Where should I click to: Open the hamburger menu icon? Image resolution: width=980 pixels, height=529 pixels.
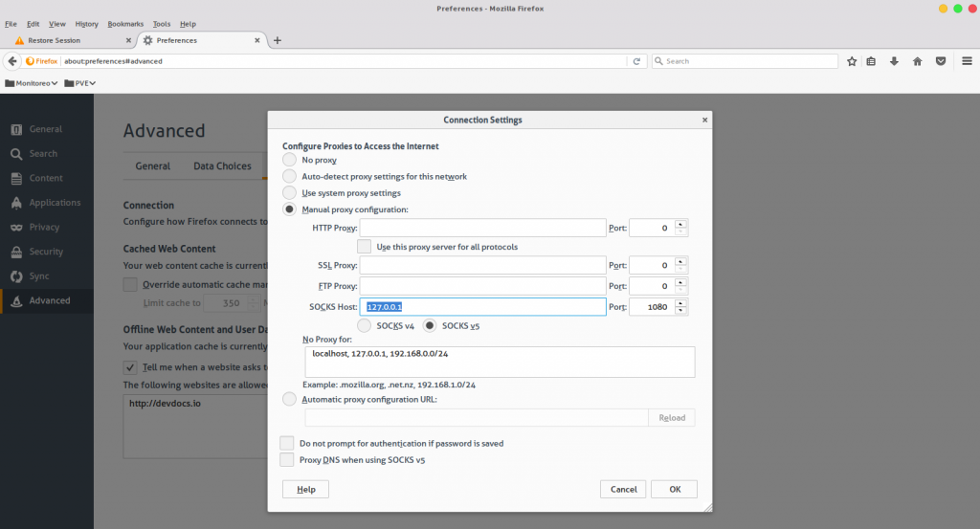[x=967, y=61]
